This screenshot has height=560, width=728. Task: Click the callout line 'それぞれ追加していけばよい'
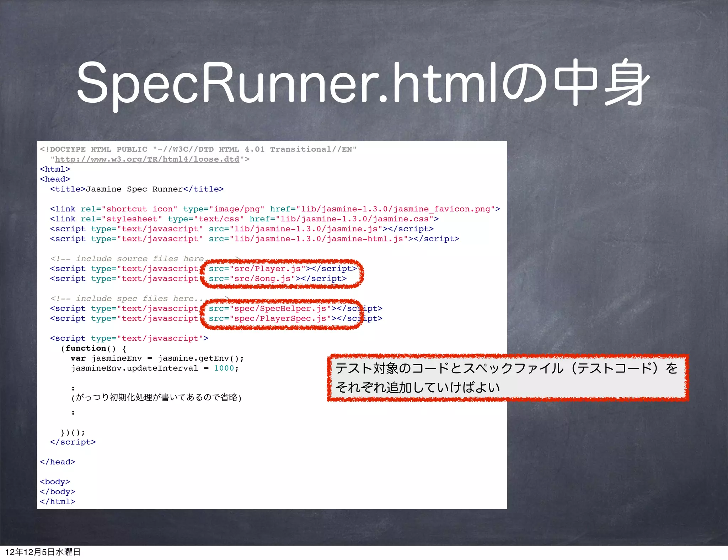tap(418, 387)
